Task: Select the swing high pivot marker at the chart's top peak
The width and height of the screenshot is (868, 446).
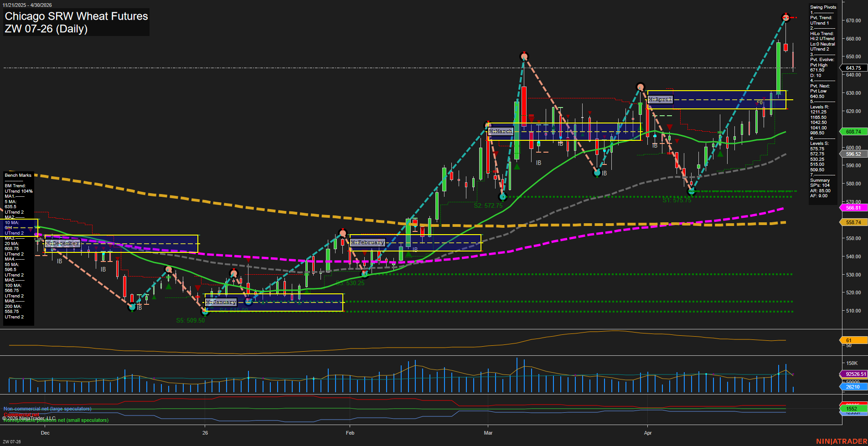Action: (x=786, y=18)
